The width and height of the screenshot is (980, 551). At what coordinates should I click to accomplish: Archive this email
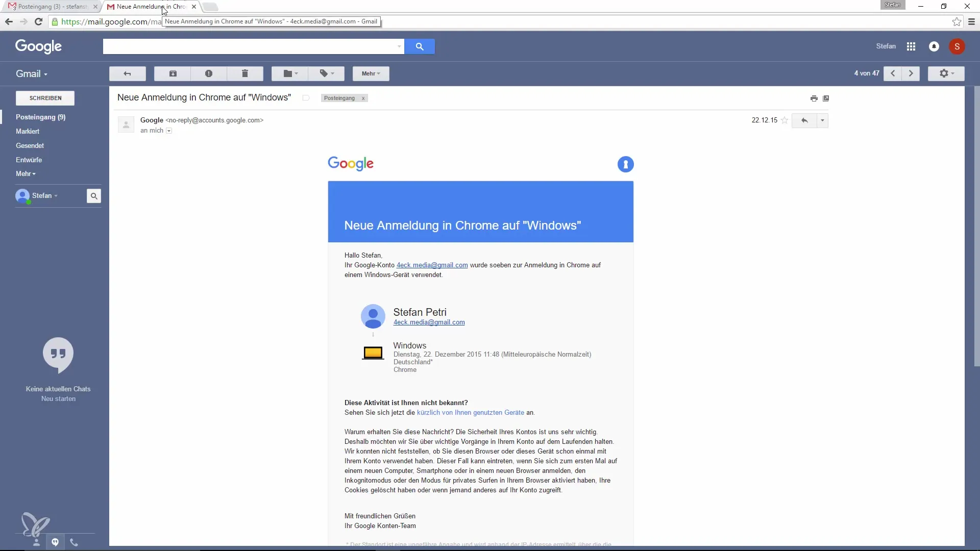pos(173,74)
